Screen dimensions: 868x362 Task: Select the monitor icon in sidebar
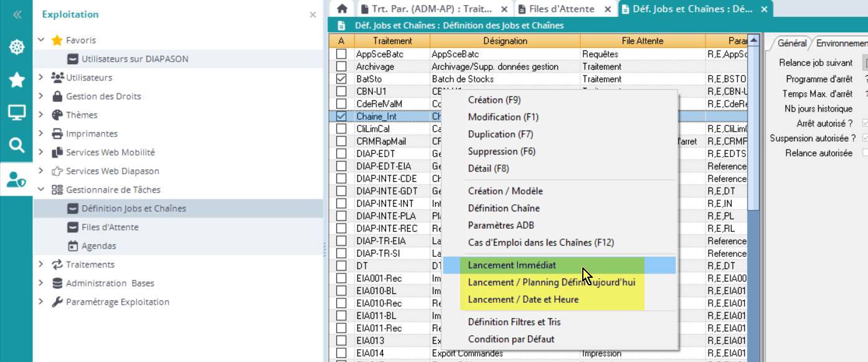(16, 113)
